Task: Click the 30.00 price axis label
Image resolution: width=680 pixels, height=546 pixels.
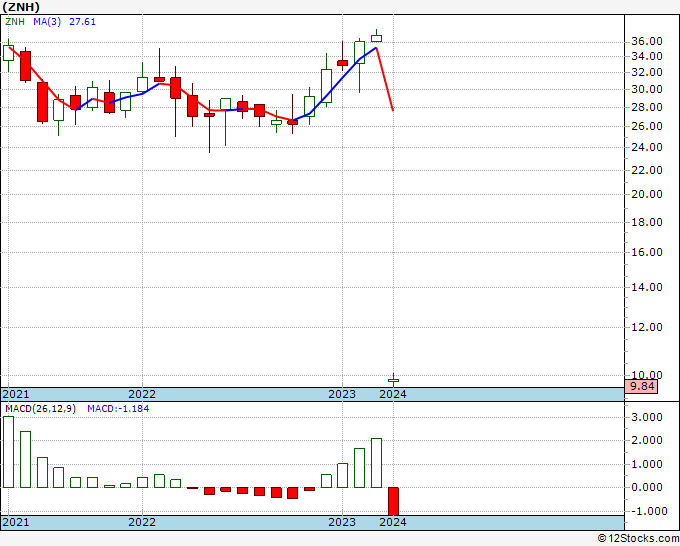Action: (647, 89)
